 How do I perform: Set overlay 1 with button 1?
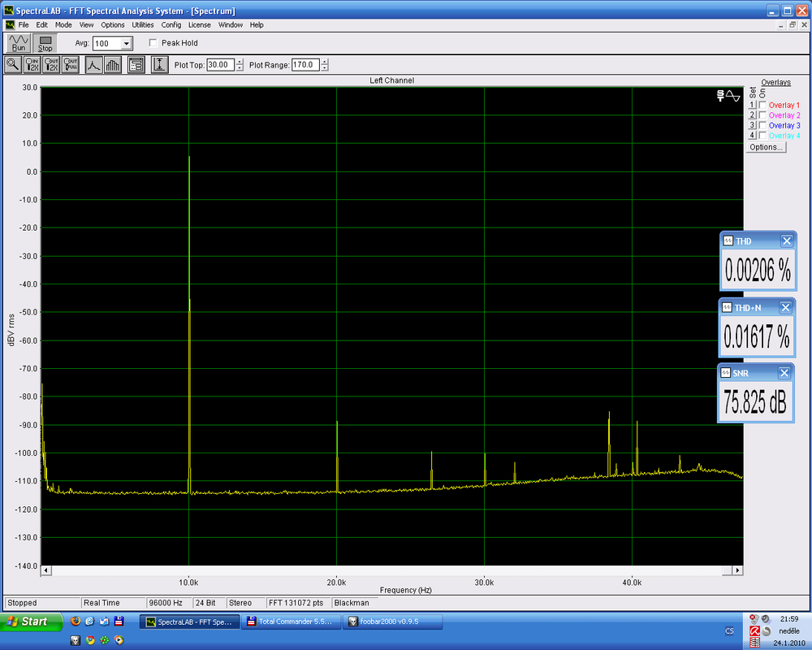pos(753,105)
